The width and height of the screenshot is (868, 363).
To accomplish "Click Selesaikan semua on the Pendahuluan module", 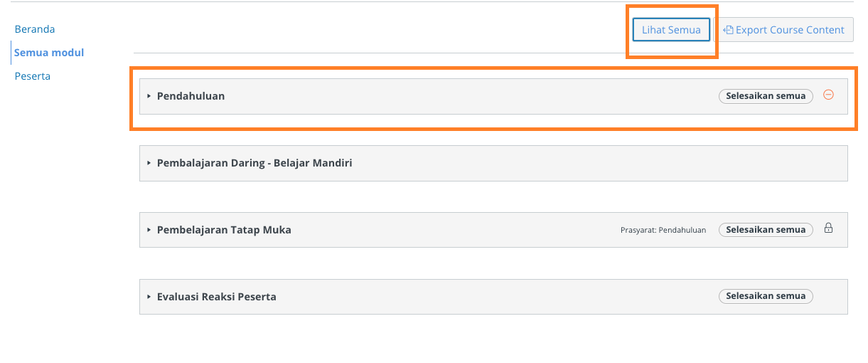I will coord(766,96).
